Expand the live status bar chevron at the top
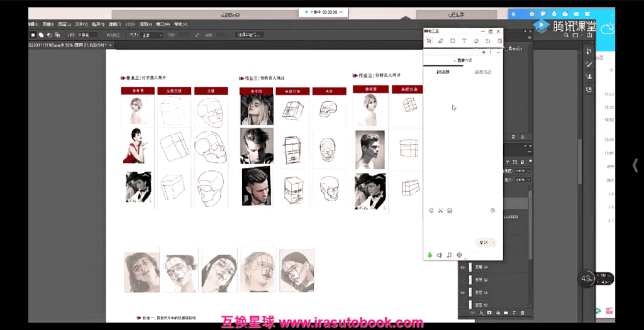The image size is (644, 330). coord(341,13)
